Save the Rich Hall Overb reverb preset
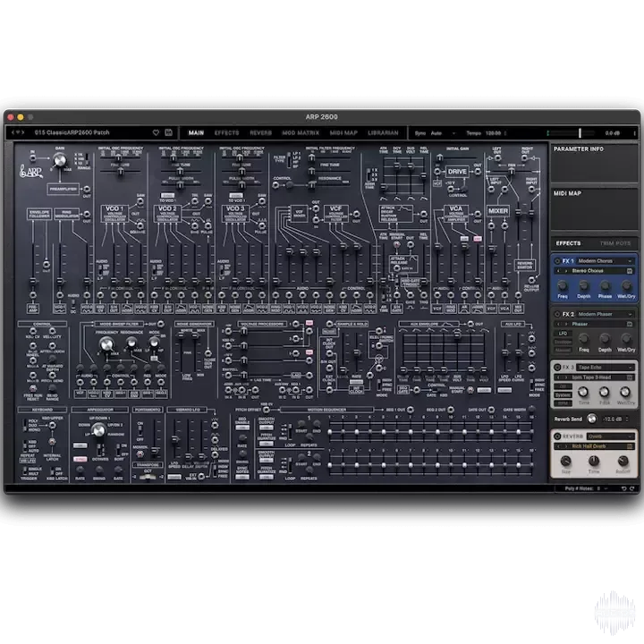Image resolution: width=644 pixels, height=644 pixels. tap(629, 446)
